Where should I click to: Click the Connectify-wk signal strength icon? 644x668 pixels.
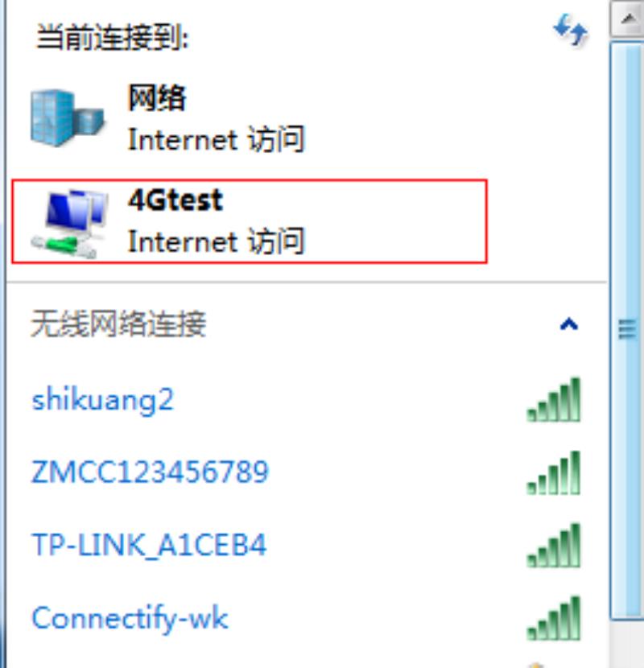point(554,618)
